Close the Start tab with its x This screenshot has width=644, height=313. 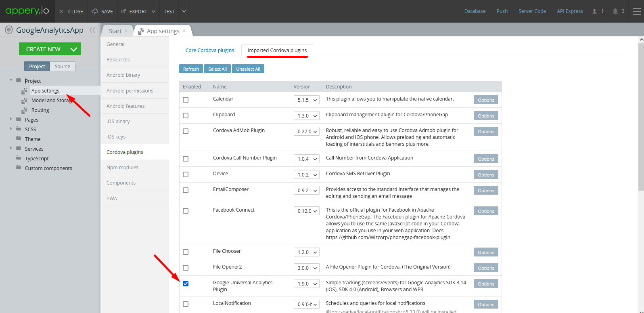pyautogui.click(x=126, y=31)
